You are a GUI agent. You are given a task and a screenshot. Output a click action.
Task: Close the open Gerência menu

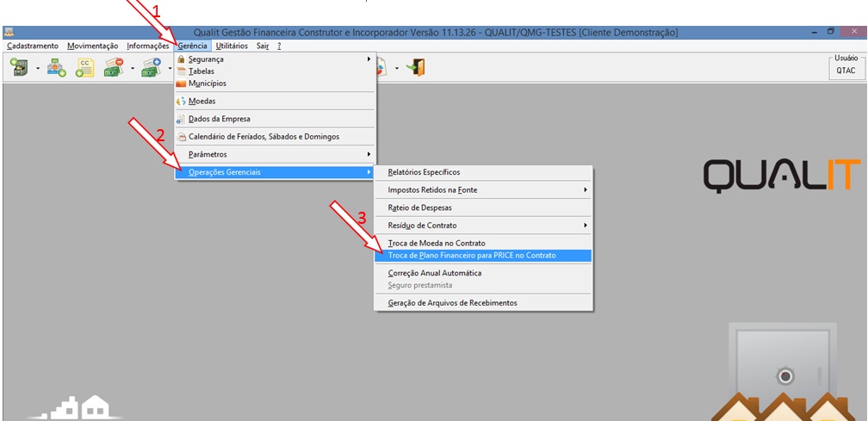point(193,46)
